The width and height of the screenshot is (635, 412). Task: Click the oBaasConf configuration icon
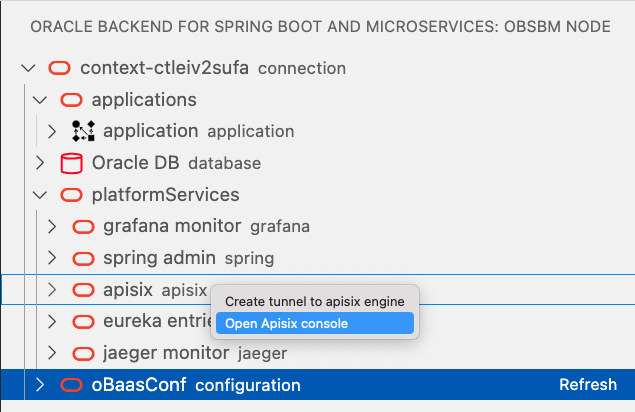pos(71,385)
